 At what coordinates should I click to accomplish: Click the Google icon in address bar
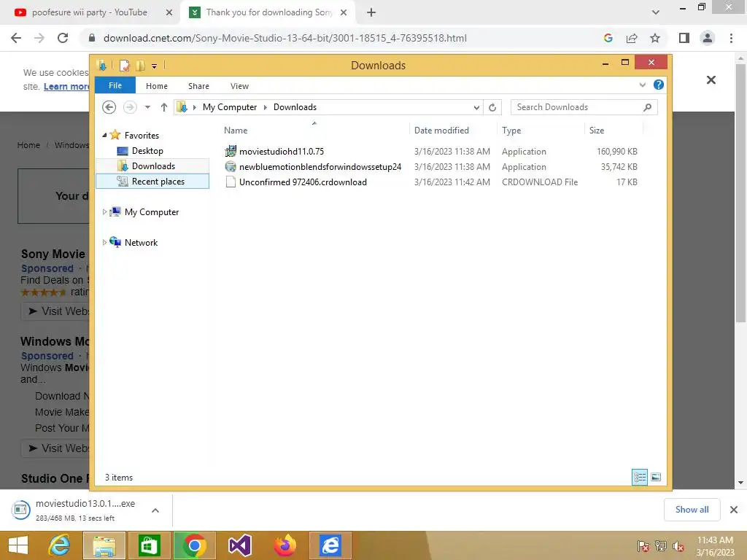[608, 38]
